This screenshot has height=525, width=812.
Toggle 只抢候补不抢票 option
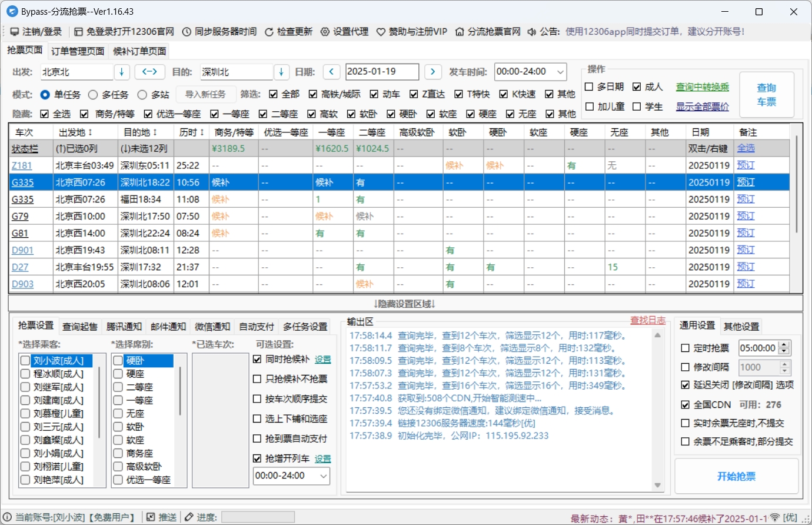257,379
